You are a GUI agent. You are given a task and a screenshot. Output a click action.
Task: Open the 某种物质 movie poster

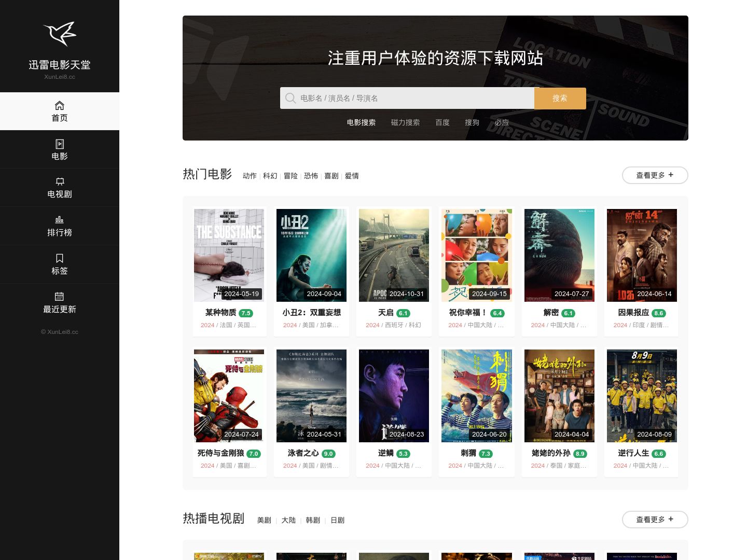pos(229,255)
